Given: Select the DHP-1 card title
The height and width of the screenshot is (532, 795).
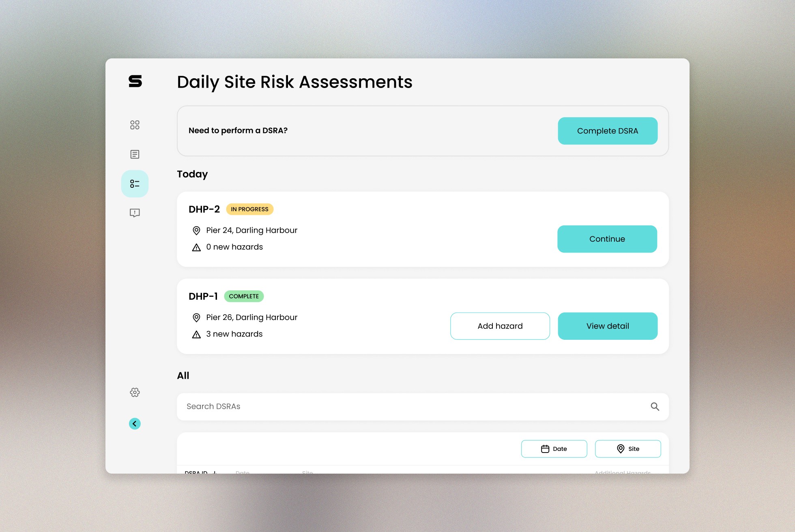Looking at the screenshot, I should coord(203,296).
